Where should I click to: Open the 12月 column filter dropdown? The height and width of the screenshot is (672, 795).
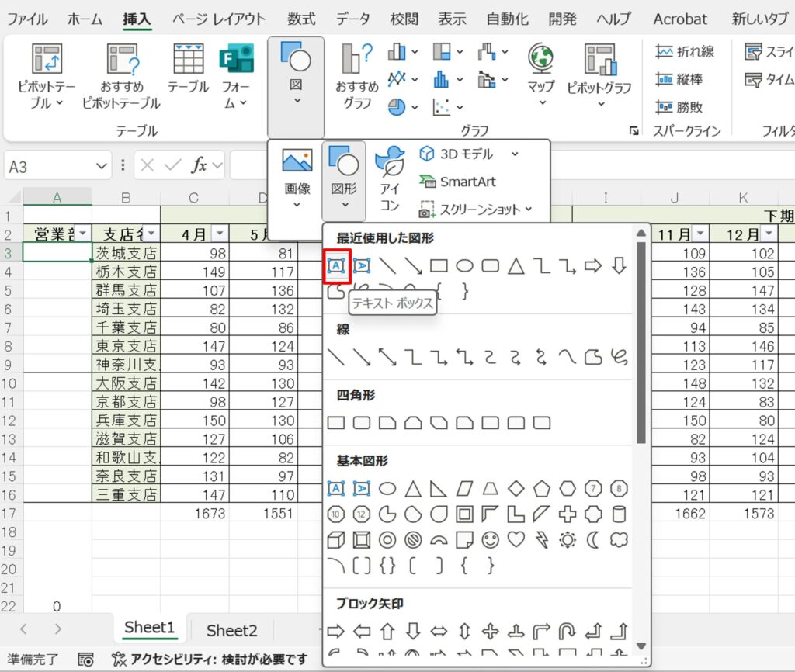pyautogui.click(x=769, y=234)
